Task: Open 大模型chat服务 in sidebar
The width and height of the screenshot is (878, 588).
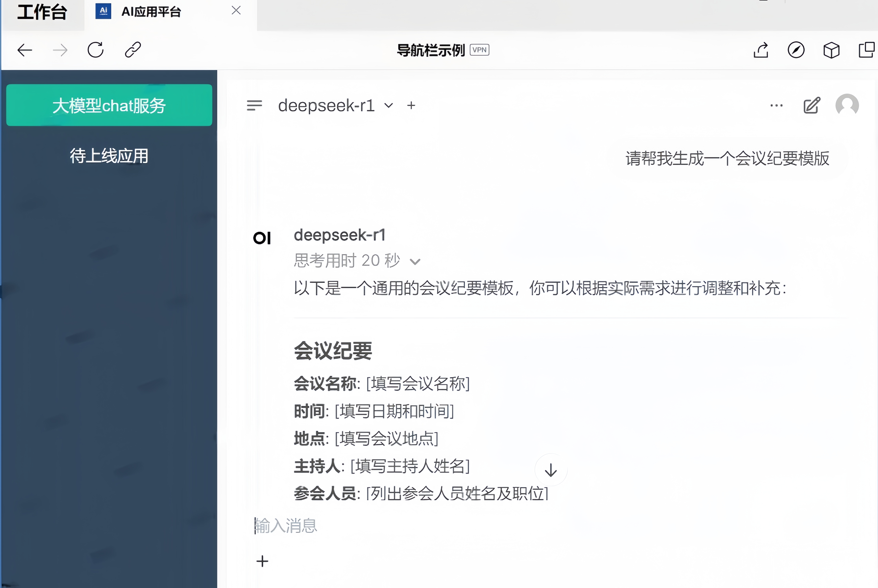Action: (109, 105)
